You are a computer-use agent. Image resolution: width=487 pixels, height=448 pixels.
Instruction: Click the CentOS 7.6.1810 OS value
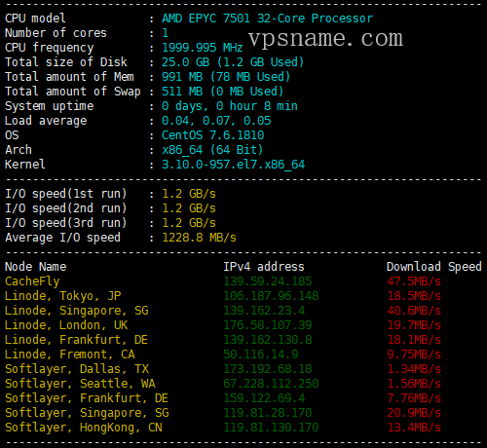click(213, 135)
